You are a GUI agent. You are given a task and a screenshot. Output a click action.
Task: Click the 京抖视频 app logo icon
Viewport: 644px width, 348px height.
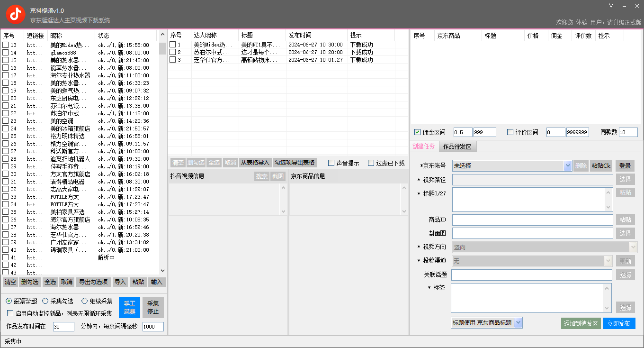16,15
